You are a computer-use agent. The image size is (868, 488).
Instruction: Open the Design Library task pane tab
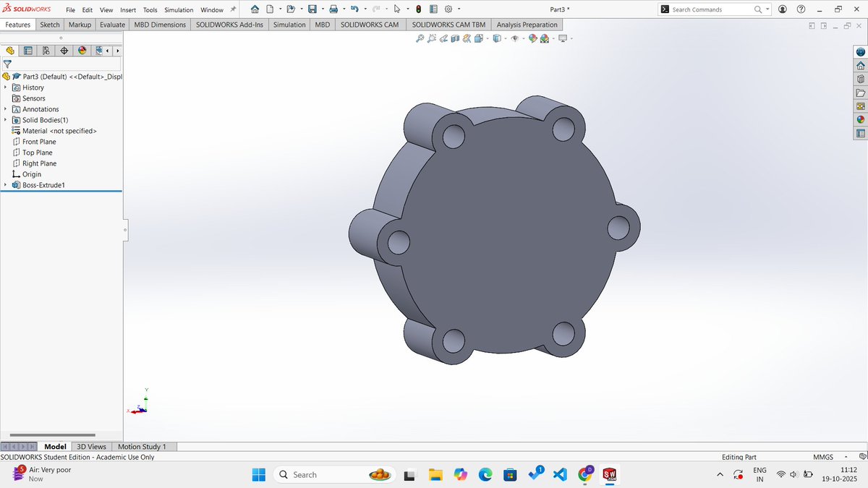(860, 80)
